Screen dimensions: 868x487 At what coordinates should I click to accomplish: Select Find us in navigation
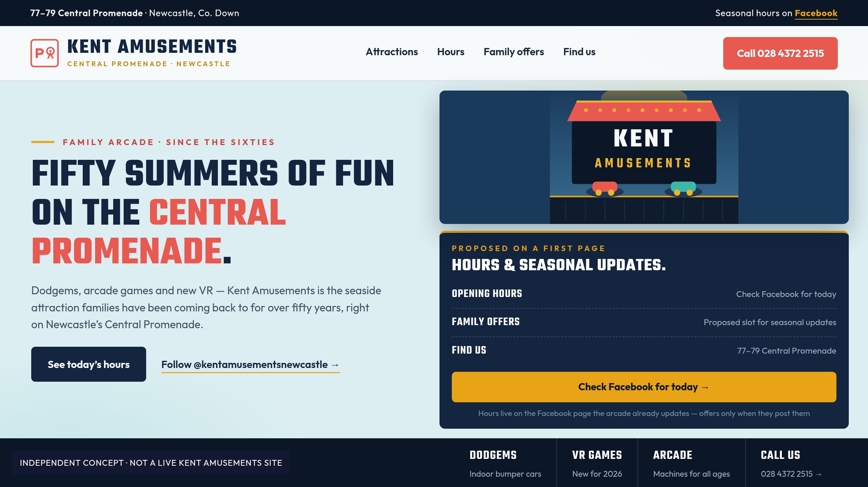pyautogui.click(x=579, y=52)
